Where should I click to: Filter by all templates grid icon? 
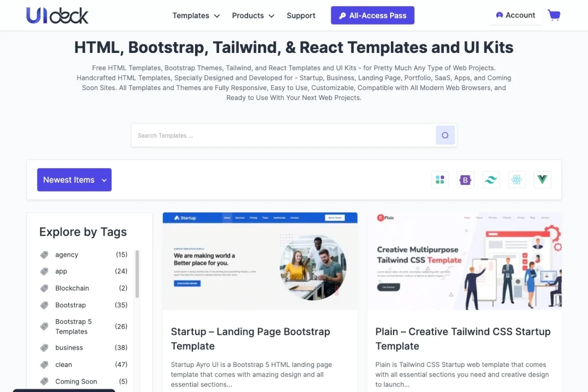440,180
